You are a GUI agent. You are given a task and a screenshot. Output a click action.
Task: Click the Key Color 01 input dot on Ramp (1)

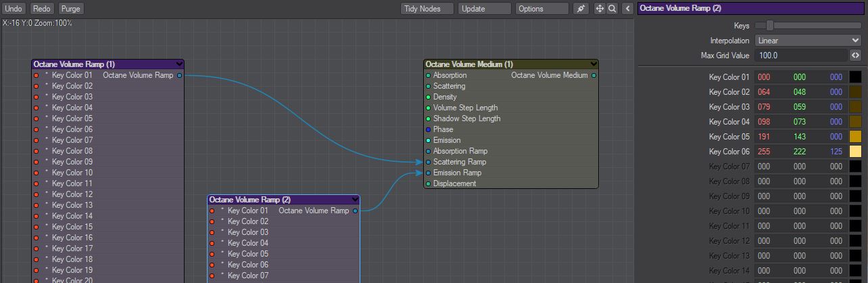point(37,75)
